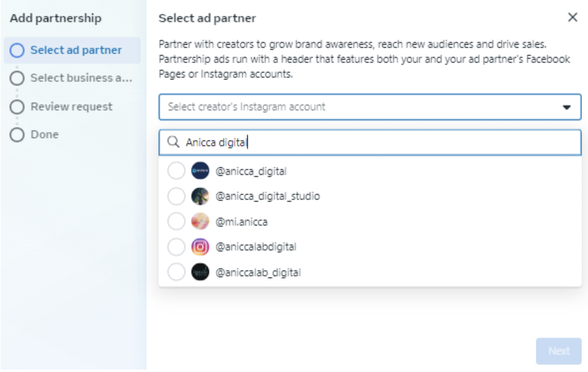Select the @anicca_digital radio button
588x372 pixels.
[x=176, y=171]
